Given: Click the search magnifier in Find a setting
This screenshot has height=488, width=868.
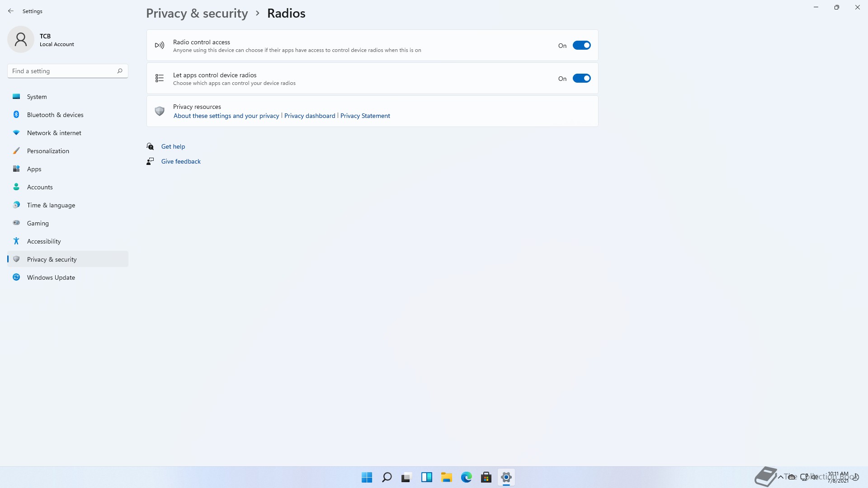Looking at the screenshot, I should pos(120,71).
